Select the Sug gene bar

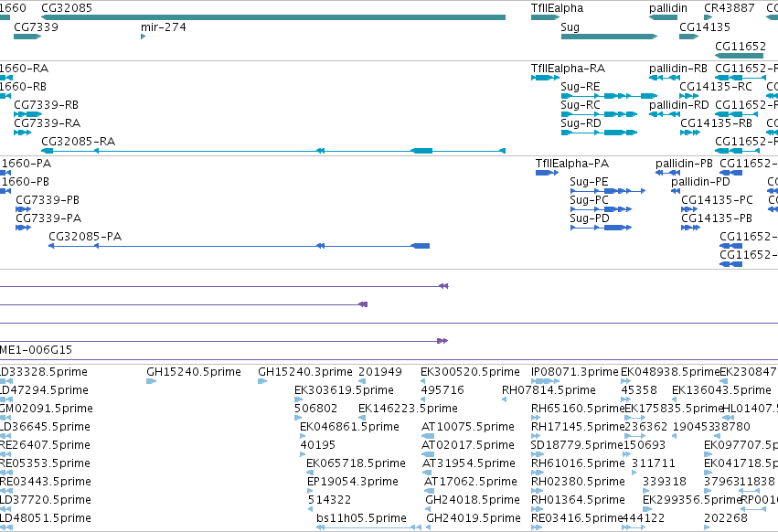point(609,37)
